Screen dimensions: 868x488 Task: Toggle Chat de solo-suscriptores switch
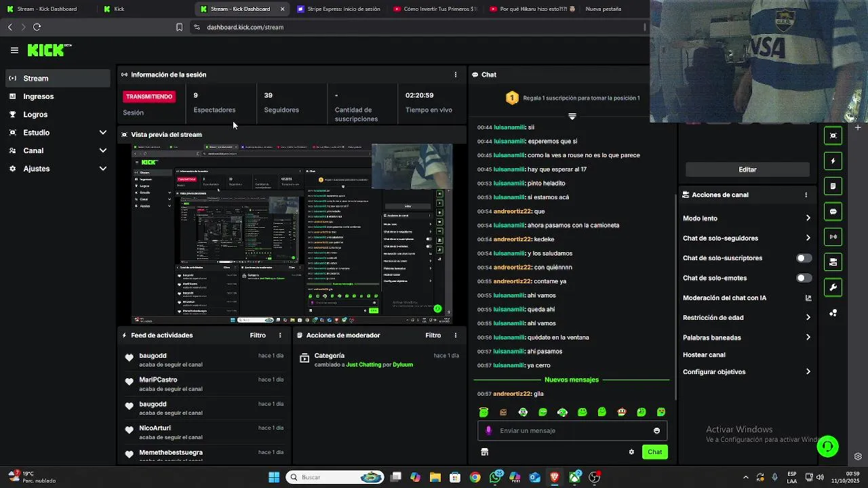pos(804,258)
